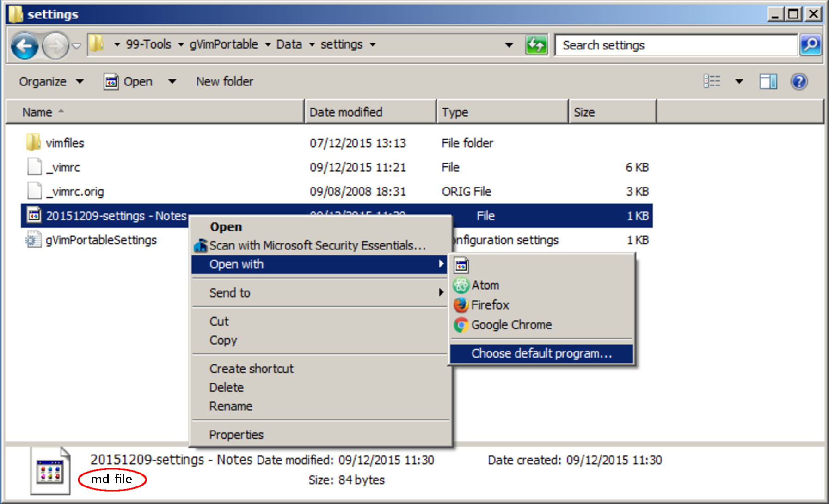Select Atom in the Open with submenu
The image size is (829, 504).
485,285
